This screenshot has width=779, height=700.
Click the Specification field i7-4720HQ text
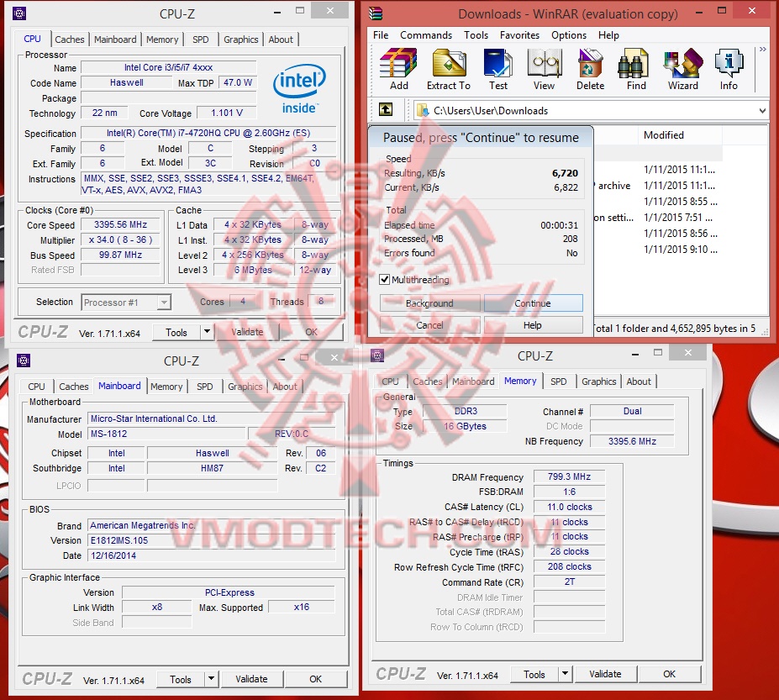208,133
